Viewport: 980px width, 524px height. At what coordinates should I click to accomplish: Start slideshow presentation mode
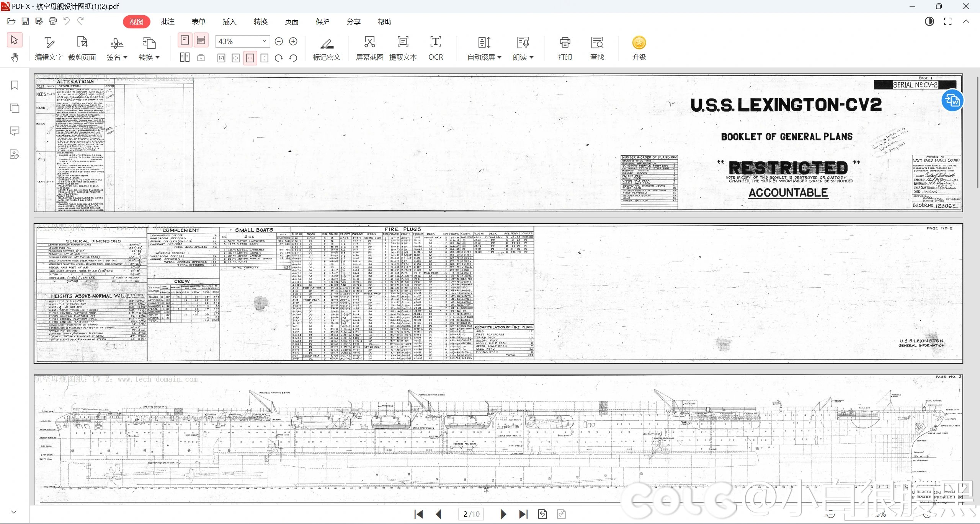click(201, 57)
